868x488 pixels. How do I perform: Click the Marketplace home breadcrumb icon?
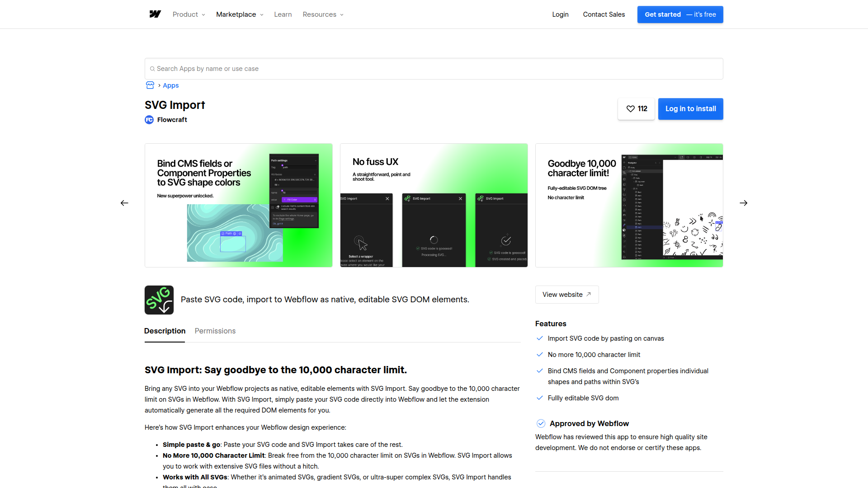150,85
